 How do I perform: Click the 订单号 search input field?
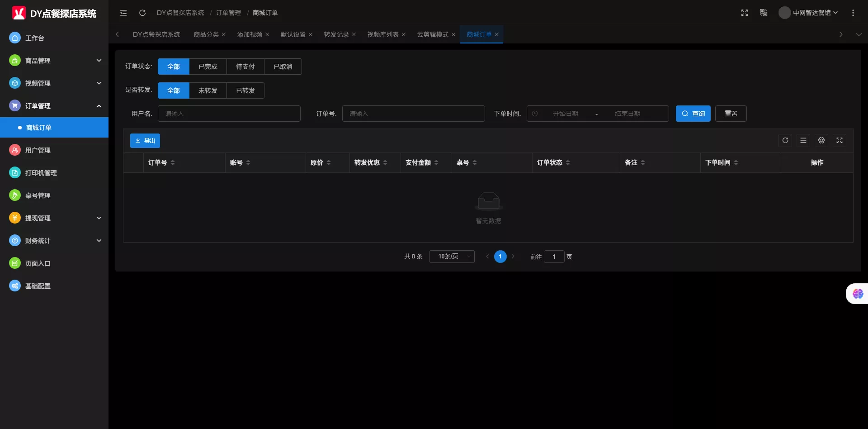tap(413, 114)
